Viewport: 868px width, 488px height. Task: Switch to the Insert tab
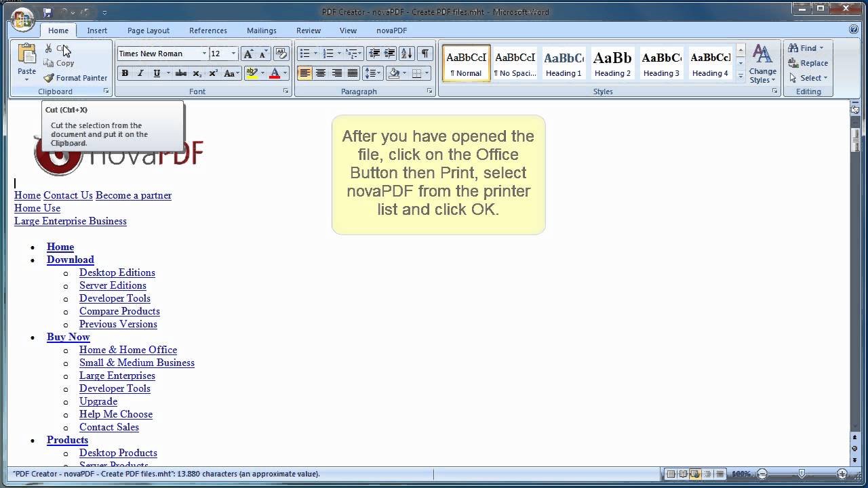point(97,30)
